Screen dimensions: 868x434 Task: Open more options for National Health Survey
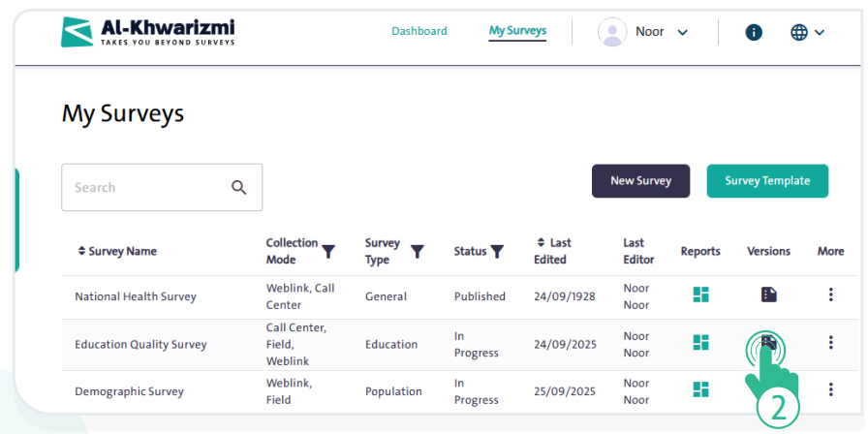pos(830,295)
